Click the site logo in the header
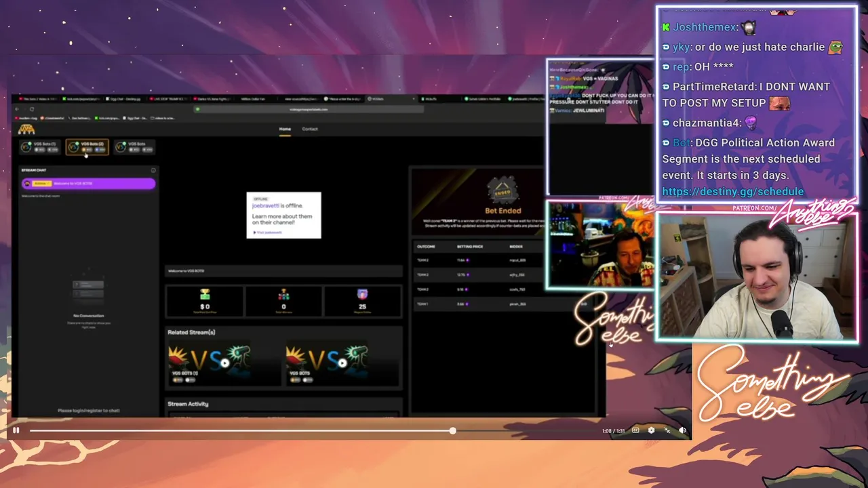Viewport: 868px width, 488px height. coord(26,129)
